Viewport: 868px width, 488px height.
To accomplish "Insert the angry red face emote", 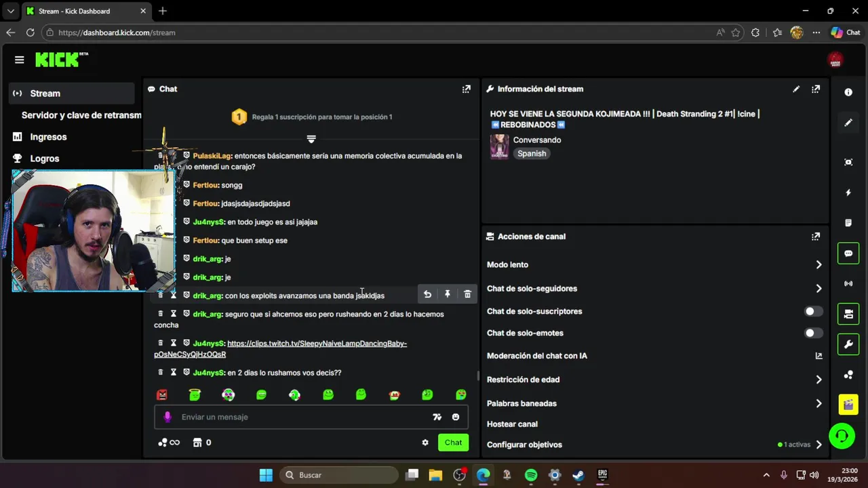I will (162, 394).
